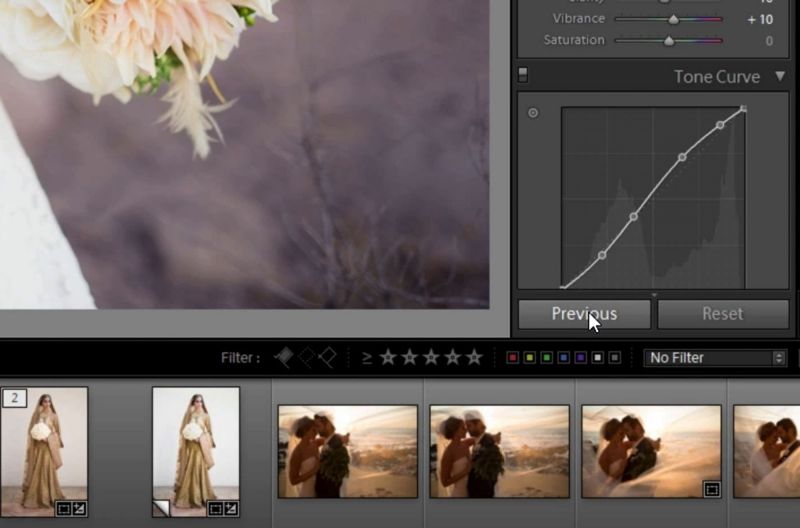Set filter to three stars rating

click(431, 357)
